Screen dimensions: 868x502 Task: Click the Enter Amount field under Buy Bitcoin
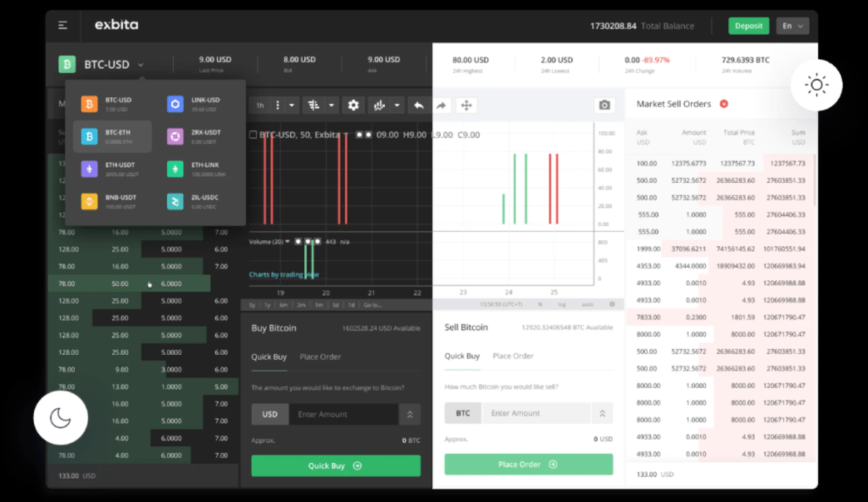(344, 414)
